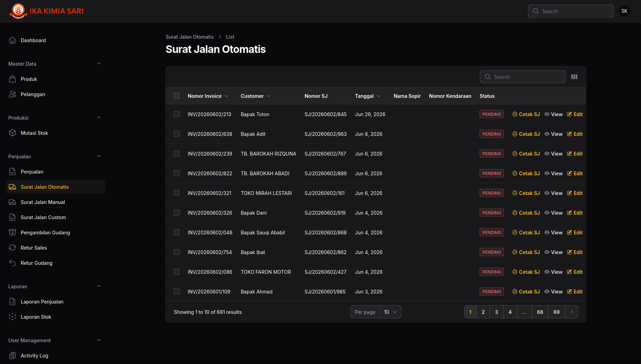
Task: Click the table Search field
Action: tap(522, 77)
